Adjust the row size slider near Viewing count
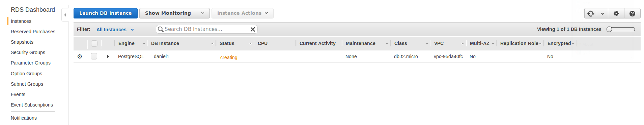Image resolution: width=644 pixels, height=125 pixels. [x=620, y=29]
